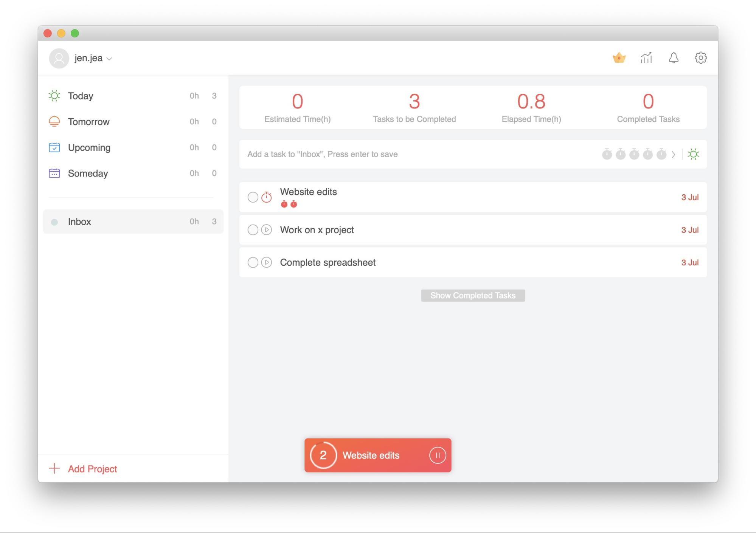Pause the running Website edits timer
Screen dimensions: 756x533
coord(437,455)
